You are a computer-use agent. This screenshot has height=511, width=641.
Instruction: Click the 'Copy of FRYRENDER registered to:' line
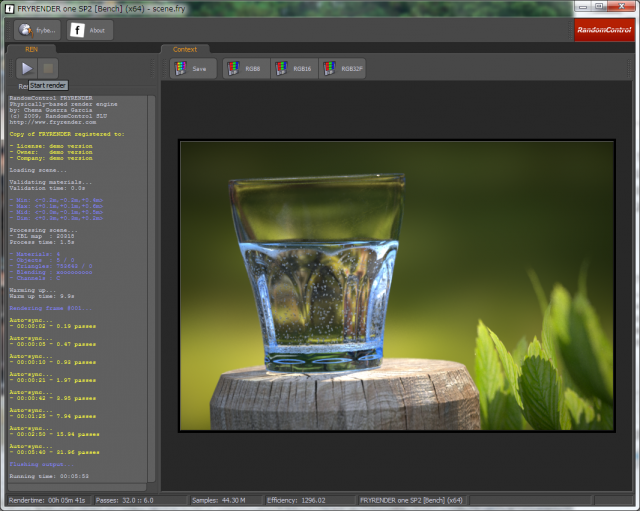coord(67,134)
